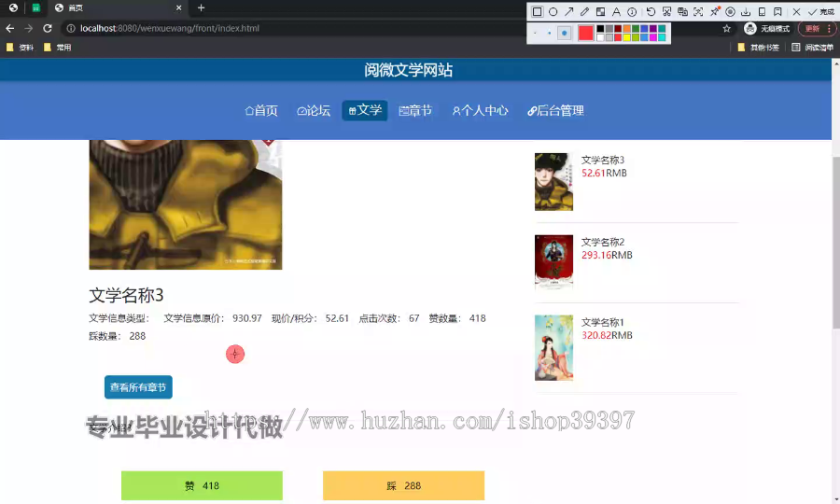Go to 首页 in site navigation

click(261, 110)
